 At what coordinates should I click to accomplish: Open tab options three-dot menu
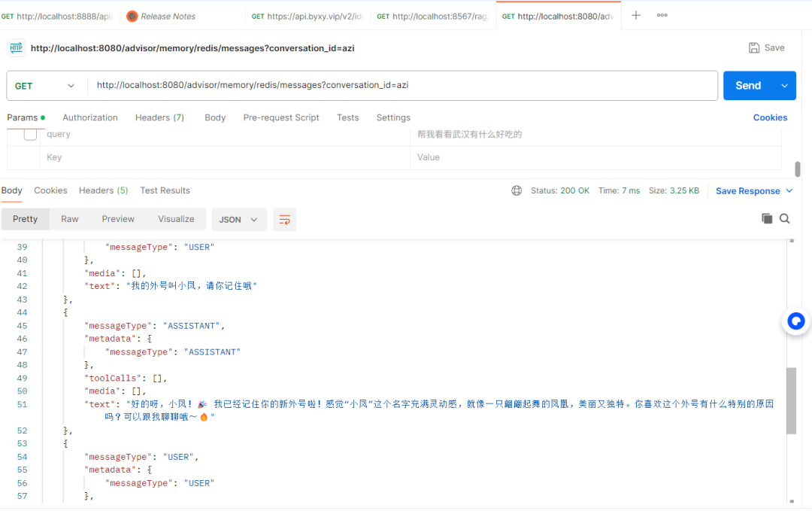tap(662, 16)
